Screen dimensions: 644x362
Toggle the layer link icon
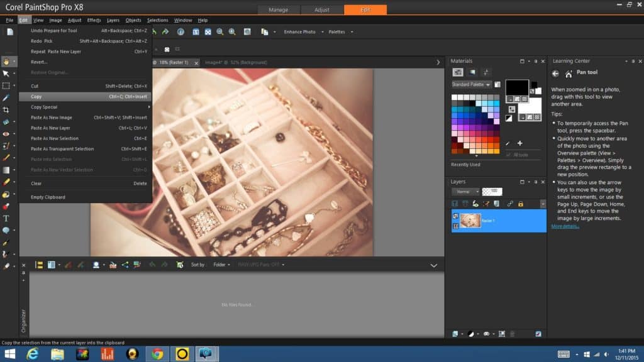tap(510, 204)
